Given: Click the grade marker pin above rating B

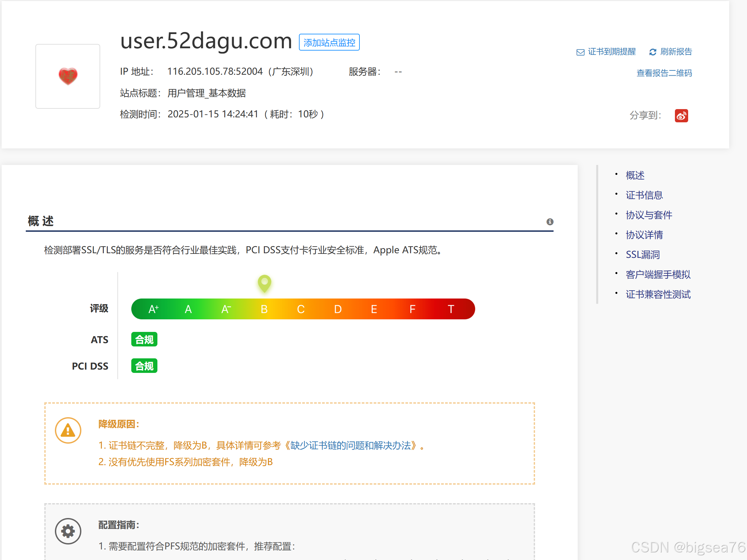Looking at the screenshot, I should pos(264,284).
